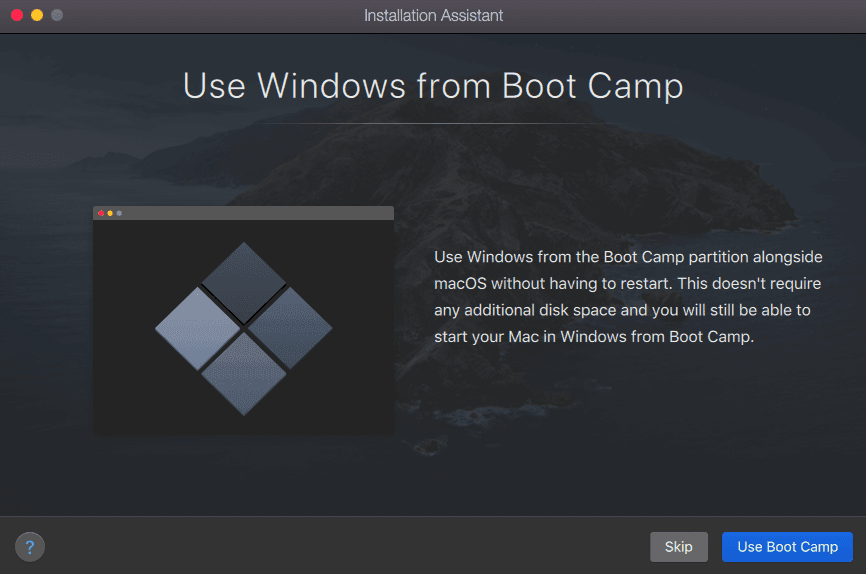Click the heading 'Use Windows from Boot Camp'

pos(433,86)
